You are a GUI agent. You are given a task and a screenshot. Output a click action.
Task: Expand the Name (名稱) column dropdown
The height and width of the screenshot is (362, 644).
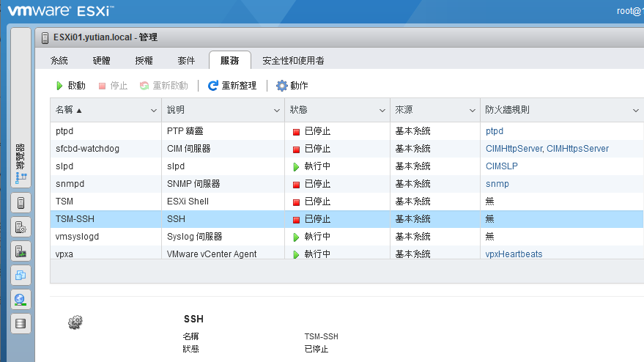(x=154, y=111)
